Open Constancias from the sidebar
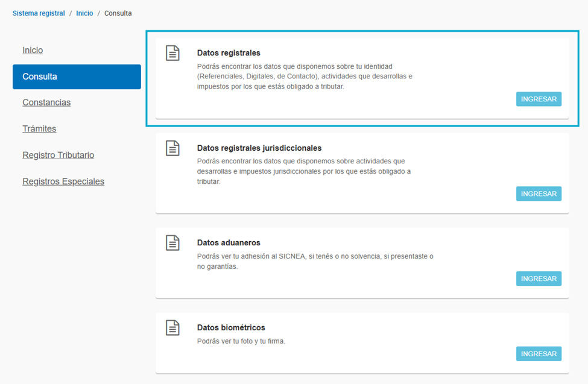588x384 pixels. pos(46,102)
